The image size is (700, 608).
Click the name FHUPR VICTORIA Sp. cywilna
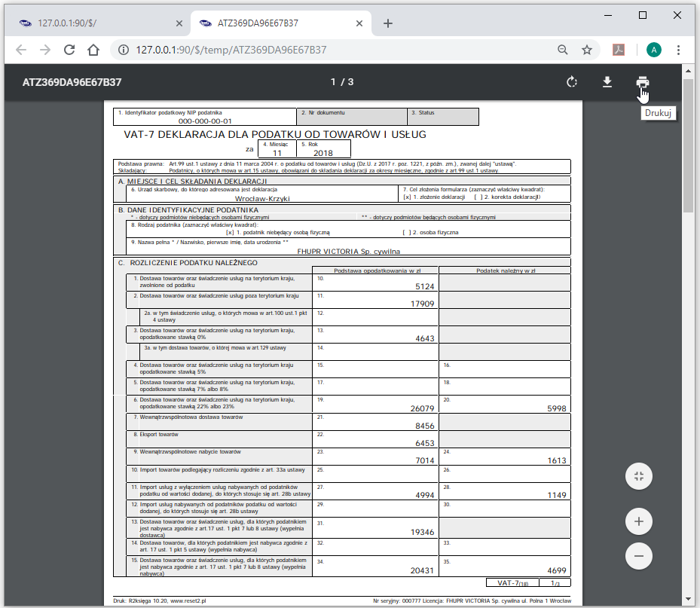[x=349, y=252]
